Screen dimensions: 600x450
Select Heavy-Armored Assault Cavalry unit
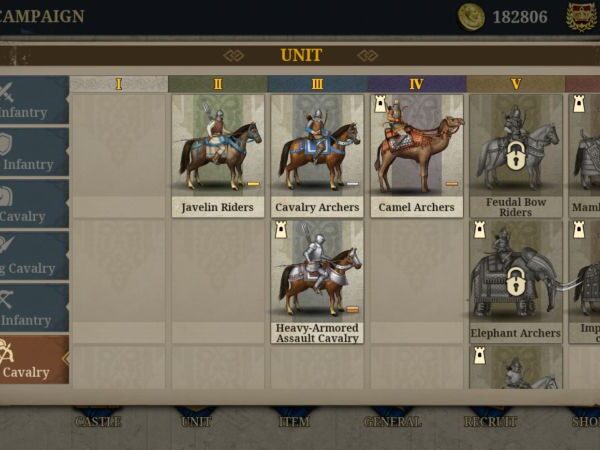point(317,282)
